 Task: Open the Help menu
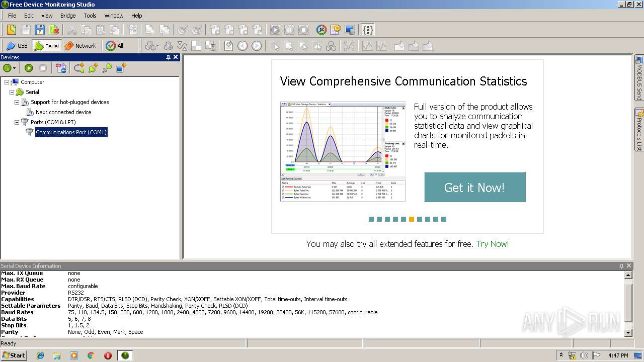pyautogui.click(x=137, y=16)
